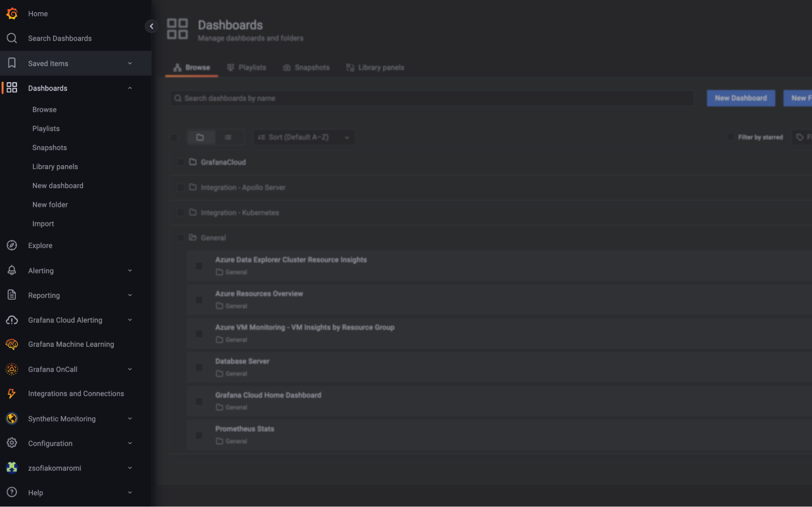Open the Sort Default A-Z dropdown
This screenshot has width=812, height=507.
click(303, 137)
